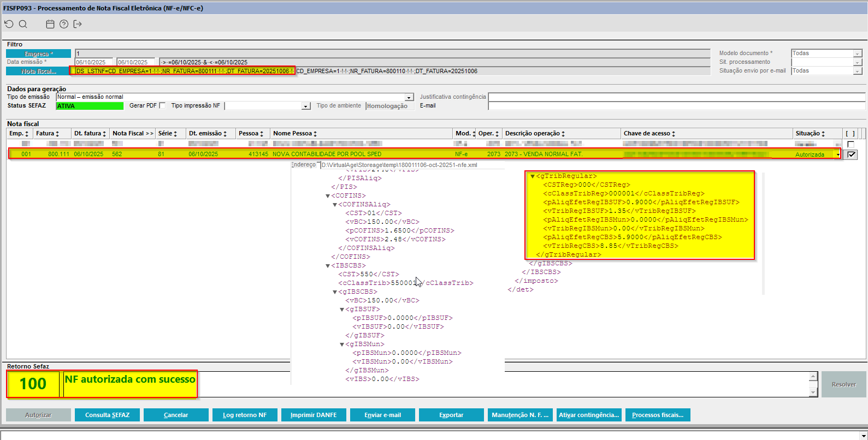Click the exit/logout toolbar icon
This screenshot has height=440, width=868.
(x=78, y=24)
